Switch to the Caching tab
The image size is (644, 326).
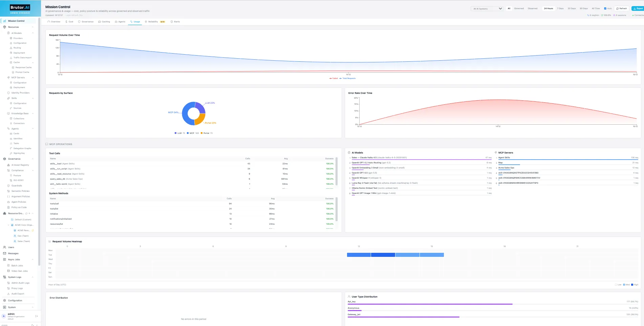pos(104,22)
